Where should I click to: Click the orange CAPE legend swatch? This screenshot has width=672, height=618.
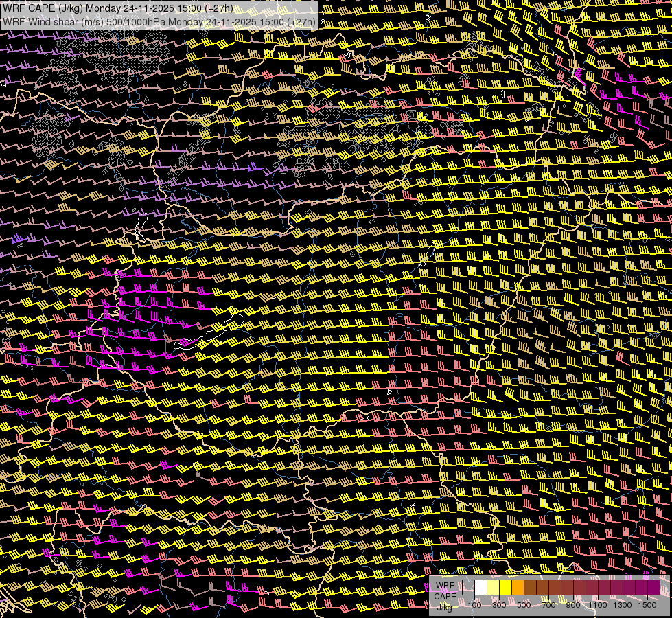tap(518, 587)
